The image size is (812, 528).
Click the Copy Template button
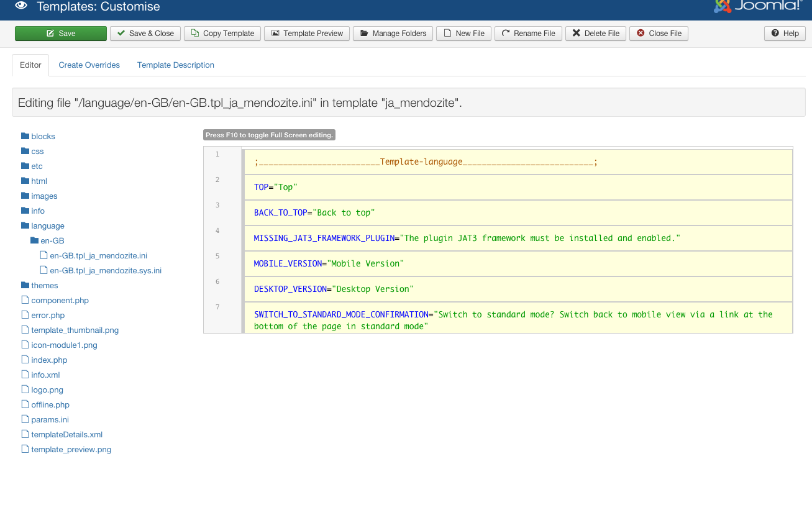222,34
